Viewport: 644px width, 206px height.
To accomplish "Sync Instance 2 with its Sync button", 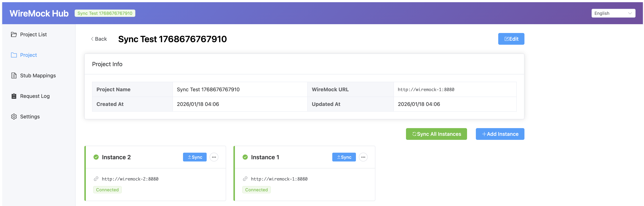I will [195, 157].
